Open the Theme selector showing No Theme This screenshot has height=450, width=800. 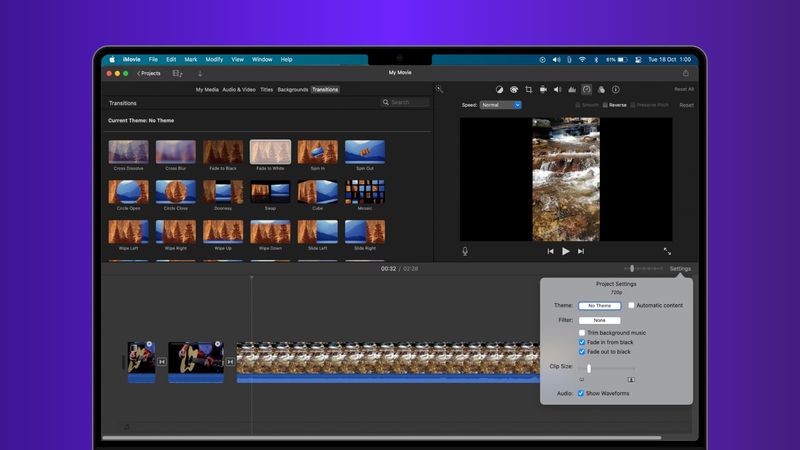click(599, 306)
